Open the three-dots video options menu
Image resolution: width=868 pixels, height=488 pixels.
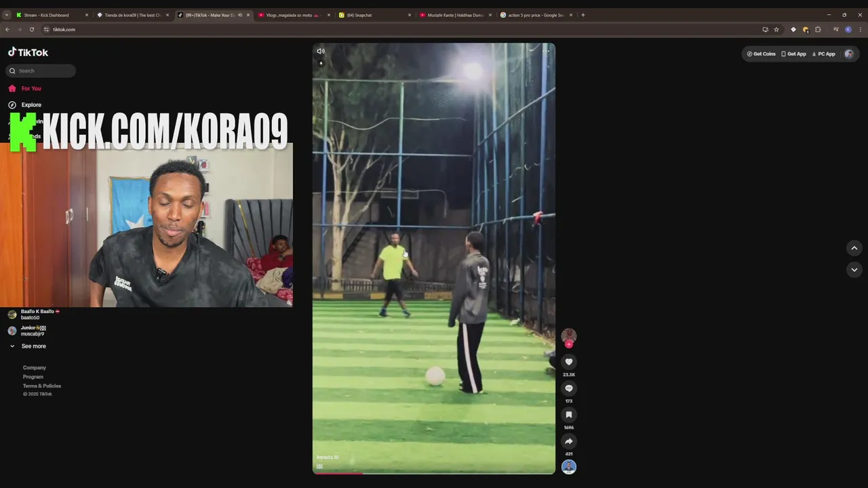545,51
